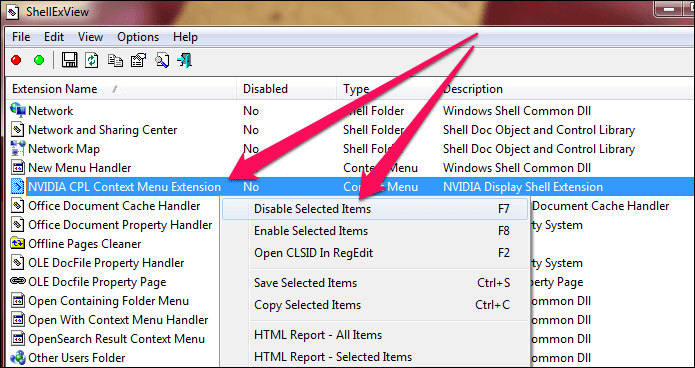This screenshot has height=368, width=695.
Task: Select the Open Containing Folder Menu row
Action: (x=109, y=301)
